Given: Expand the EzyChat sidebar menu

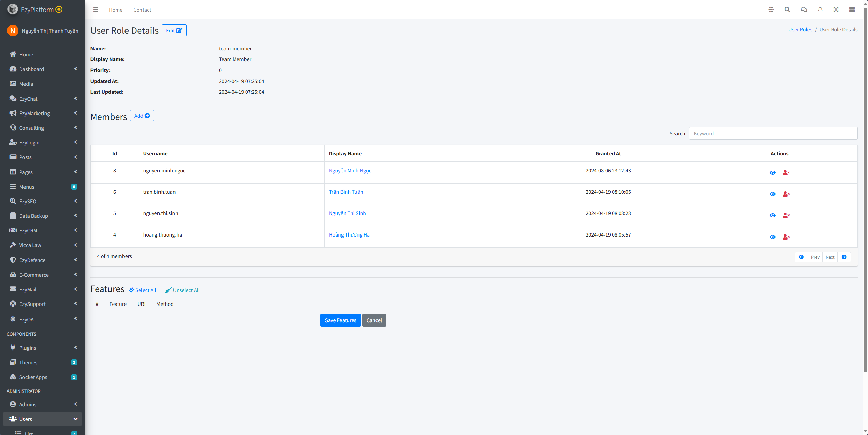Looking at the screenshot, I should click(x=43, y=99).
